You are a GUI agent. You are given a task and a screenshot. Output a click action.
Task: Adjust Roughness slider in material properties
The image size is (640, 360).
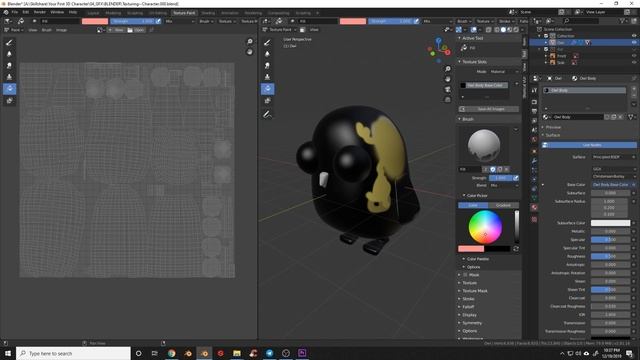(x=610, y=256)
